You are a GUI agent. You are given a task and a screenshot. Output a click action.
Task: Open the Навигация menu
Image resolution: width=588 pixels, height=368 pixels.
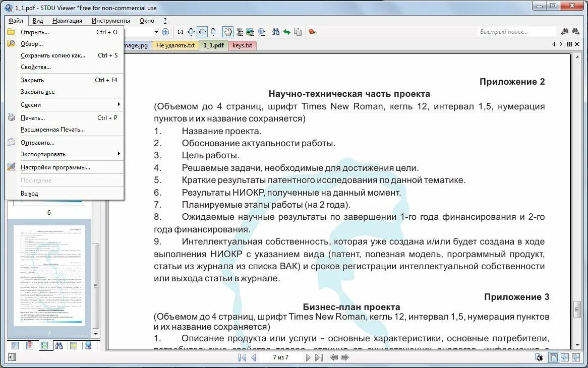coord(67,21)
